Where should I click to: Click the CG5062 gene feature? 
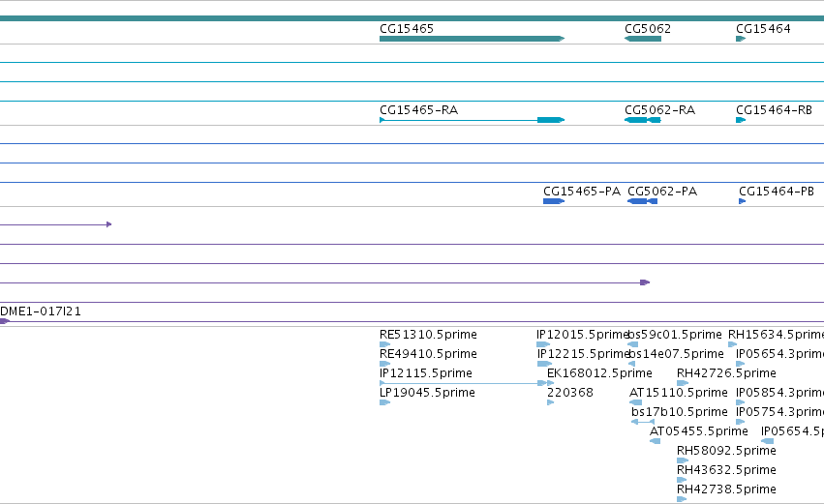(643, 39)
